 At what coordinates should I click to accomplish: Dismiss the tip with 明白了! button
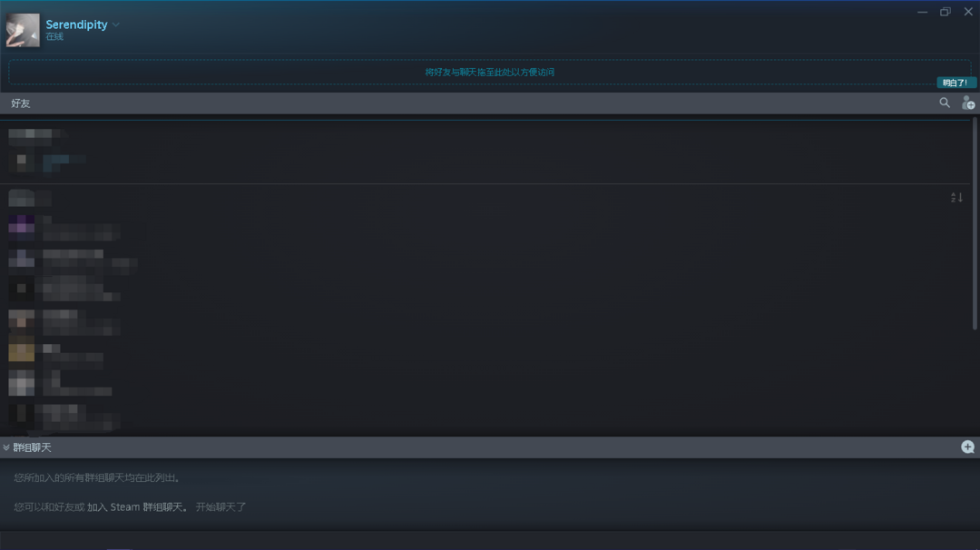pos(955,83)
